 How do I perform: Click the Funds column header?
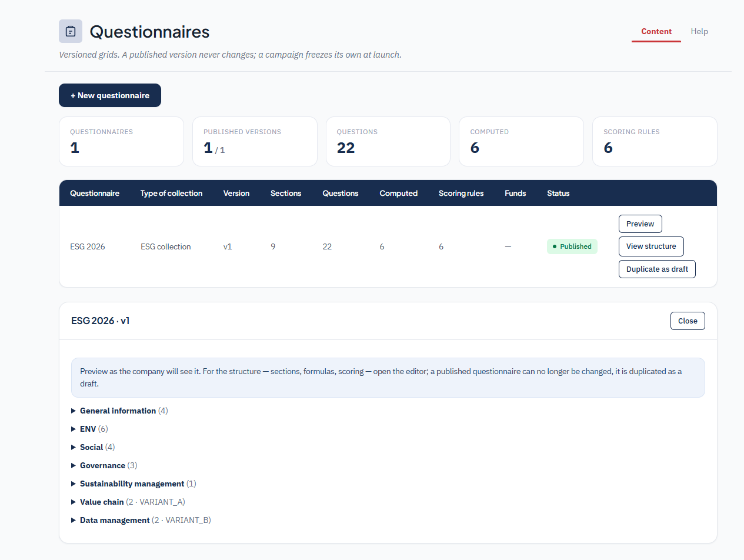coord(515,193)
